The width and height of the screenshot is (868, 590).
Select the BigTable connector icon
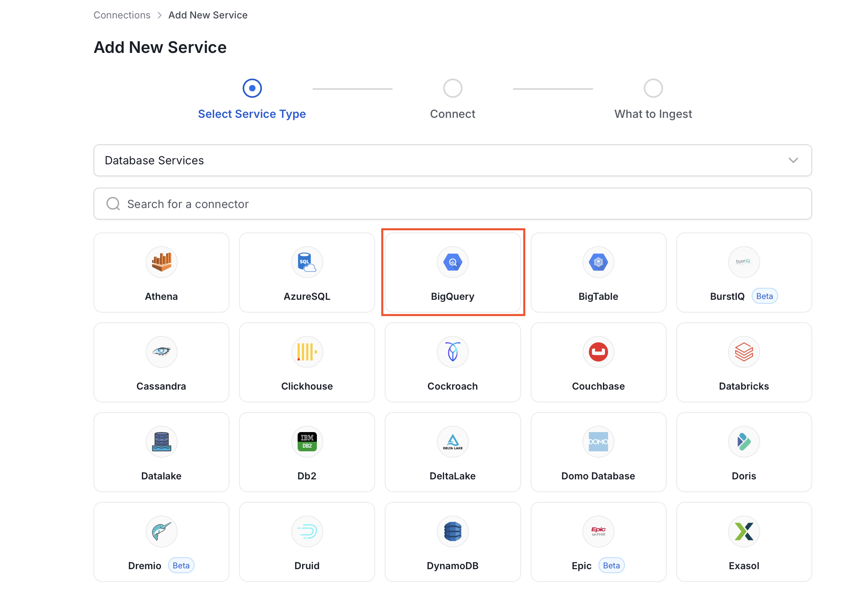[598, 262]
